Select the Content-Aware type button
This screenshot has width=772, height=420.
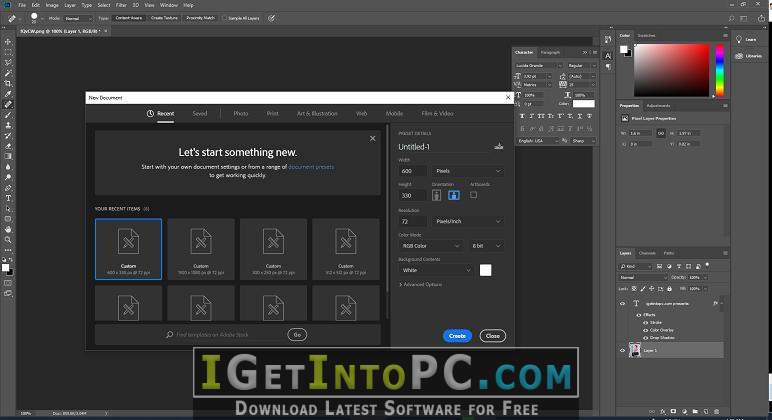[129, 18]
